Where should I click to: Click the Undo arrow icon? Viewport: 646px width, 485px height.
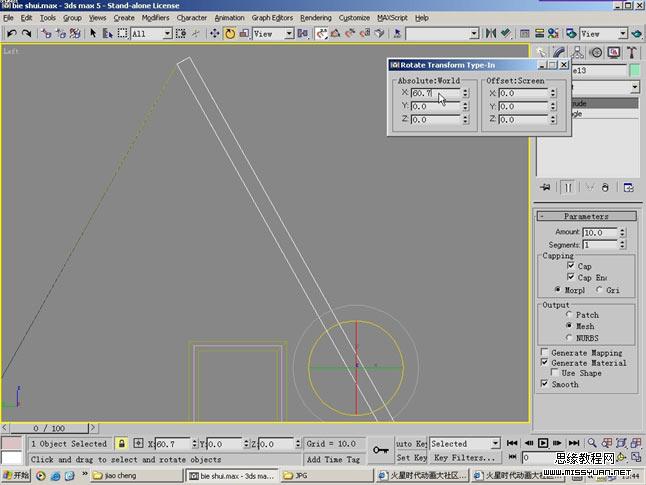[12, 33]
